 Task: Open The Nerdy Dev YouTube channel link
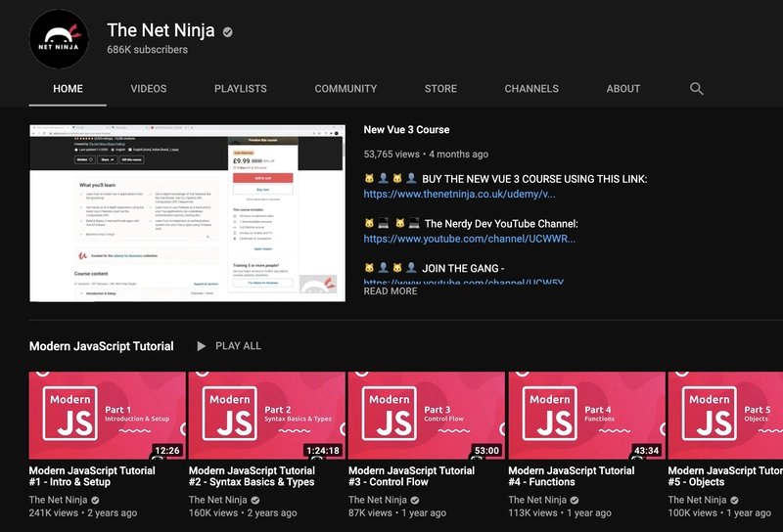(469, 239)
